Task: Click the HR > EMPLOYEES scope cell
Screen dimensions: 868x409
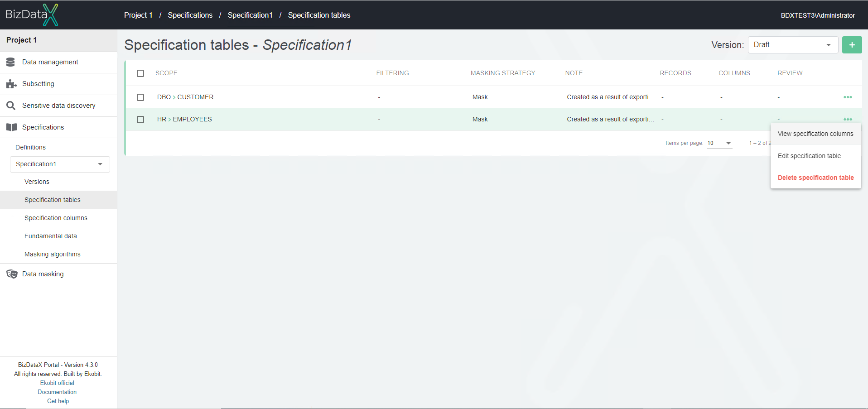Action: pos(184,119)
